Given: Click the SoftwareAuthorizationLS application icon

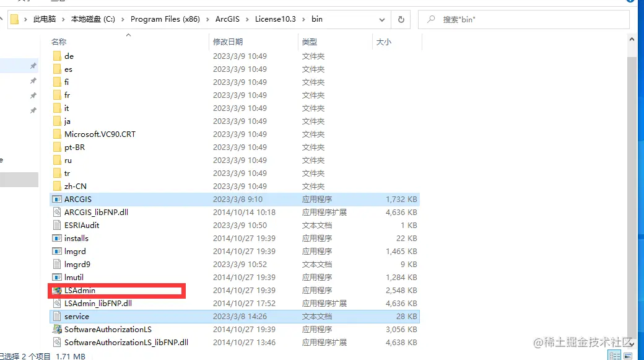Looking at the screenshot, I should [x=57, y=330].
